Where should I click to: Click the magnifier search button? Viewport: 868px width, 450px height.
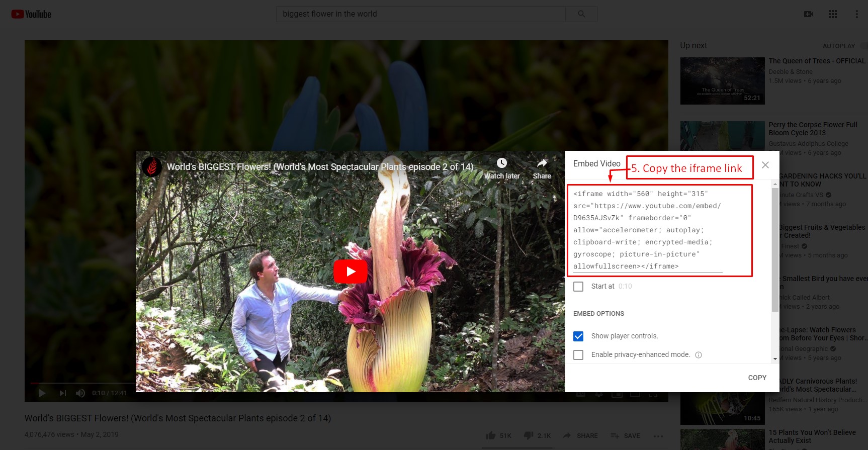click(581, 14)
